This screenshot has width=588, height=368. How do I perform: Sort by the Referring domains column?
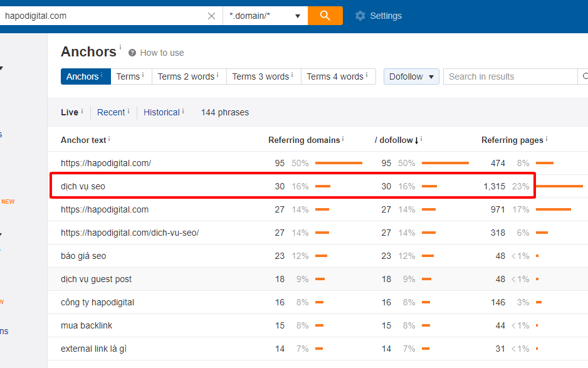click(304, 140)
